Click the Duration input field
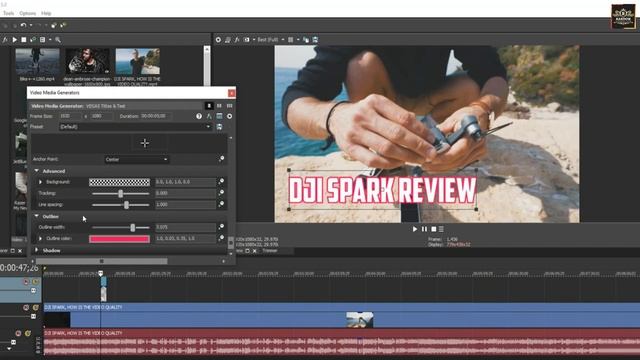This screenshot has height=360, width=640. 156,116
